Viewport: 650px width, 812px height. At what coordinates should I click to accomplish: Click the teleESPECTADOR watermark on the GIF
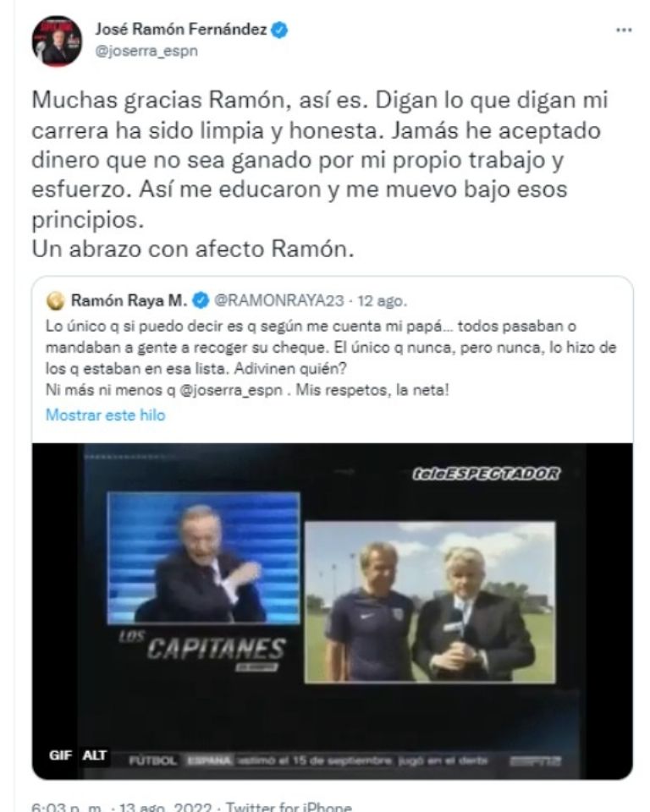(x=486, y=474)
